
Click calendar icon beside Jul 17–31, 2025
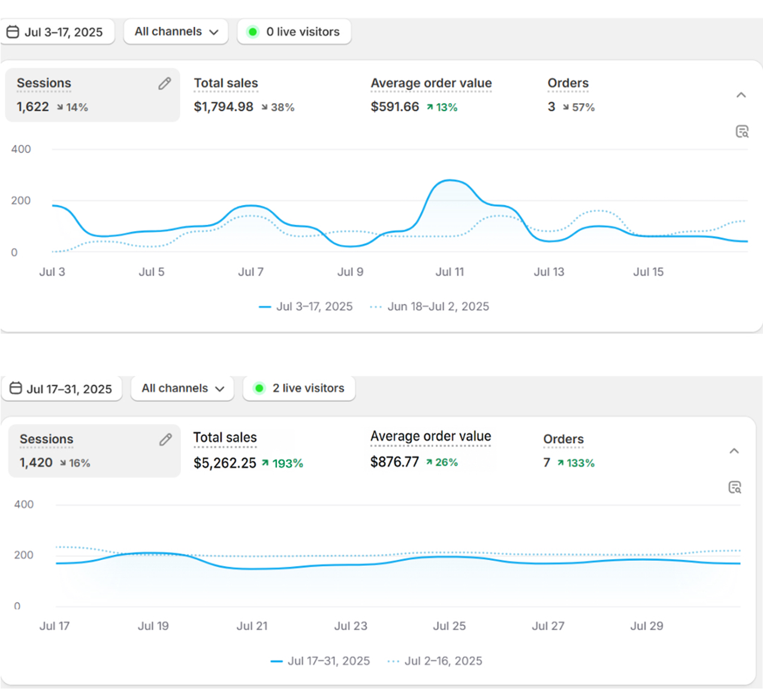coord(16,388)
